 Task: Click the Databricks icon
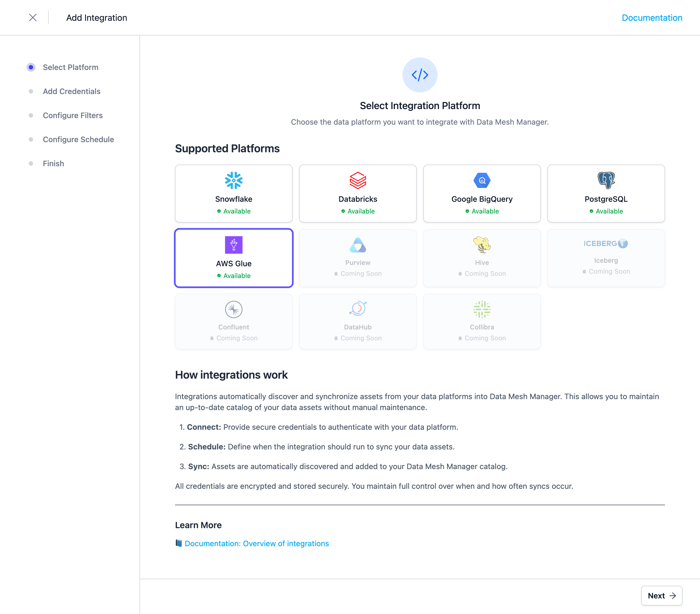pyautogui.click(x=358, y=180)
